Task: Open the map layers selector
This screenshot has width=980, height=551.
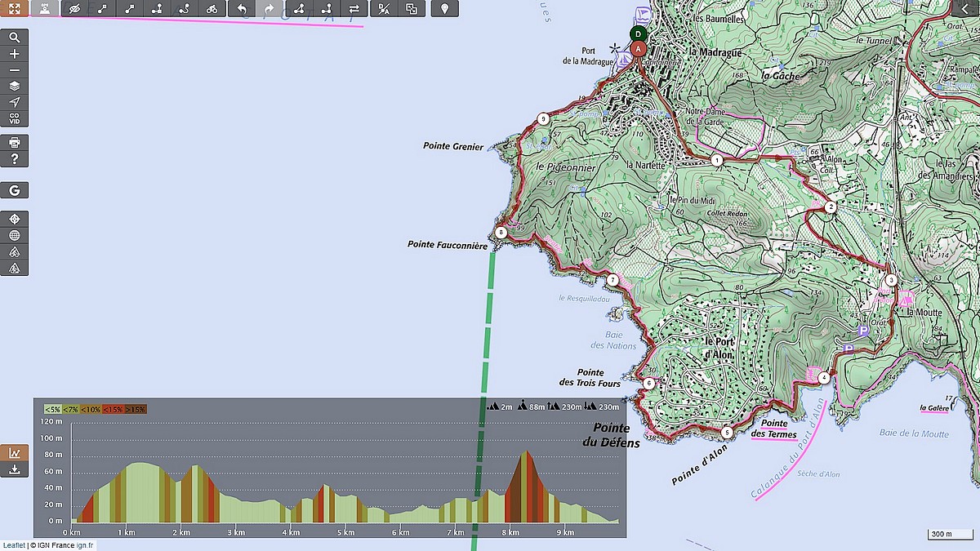Action: tap(15, 86)
